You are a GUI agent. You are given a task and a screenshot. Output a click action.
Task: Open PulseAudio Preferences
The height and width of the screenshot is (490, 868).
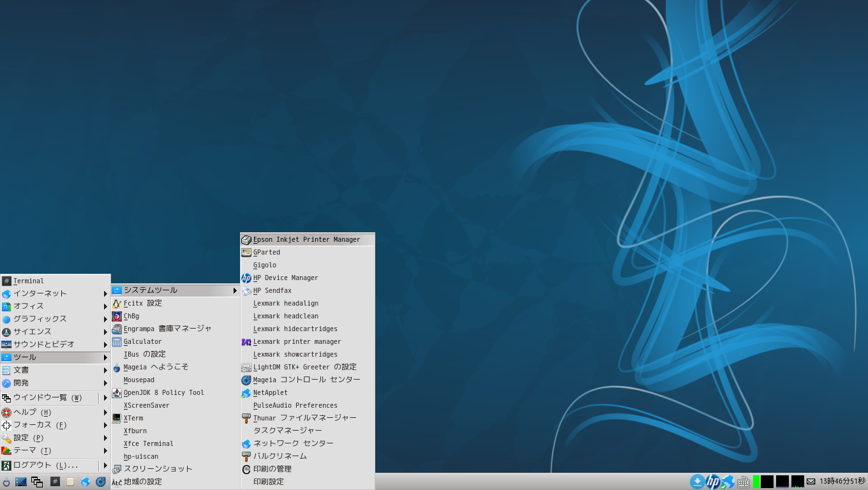[x=308, y=405]
